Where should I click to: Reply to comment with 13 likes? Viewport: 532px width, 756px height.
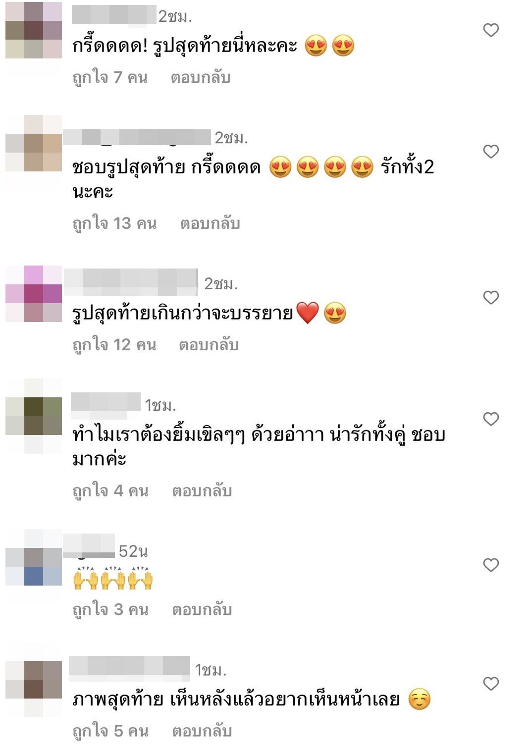(x=210, y=223)
